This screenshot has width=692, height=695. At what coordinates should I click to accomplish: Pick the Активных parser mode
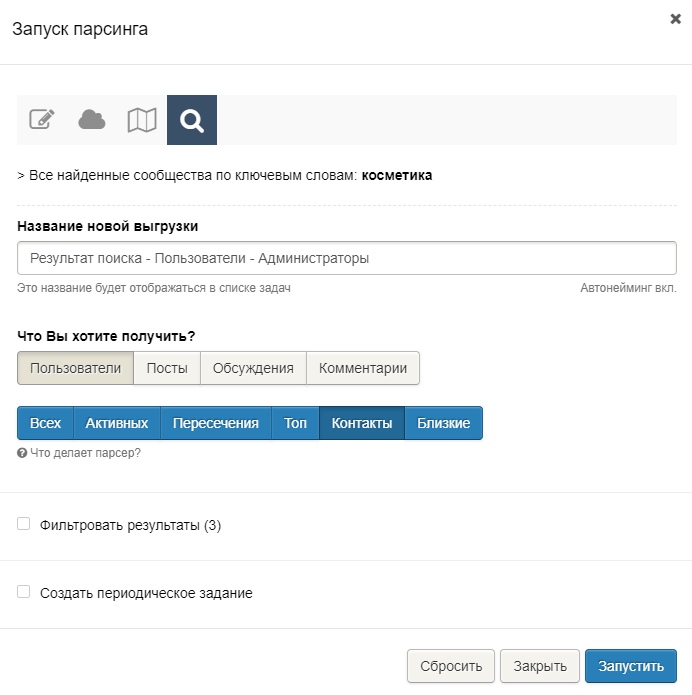117,423
